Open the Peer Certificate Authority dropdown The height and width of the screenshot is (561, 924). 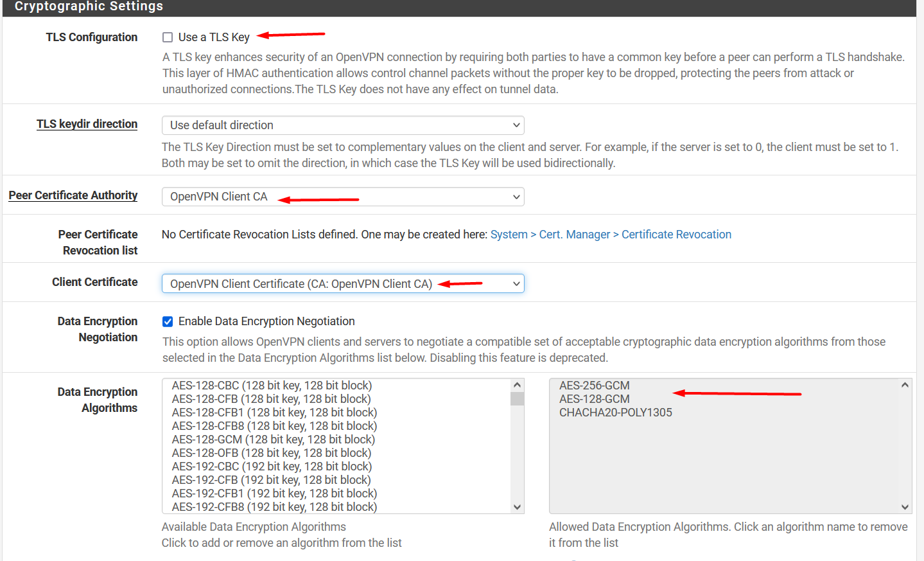[342, 197]
